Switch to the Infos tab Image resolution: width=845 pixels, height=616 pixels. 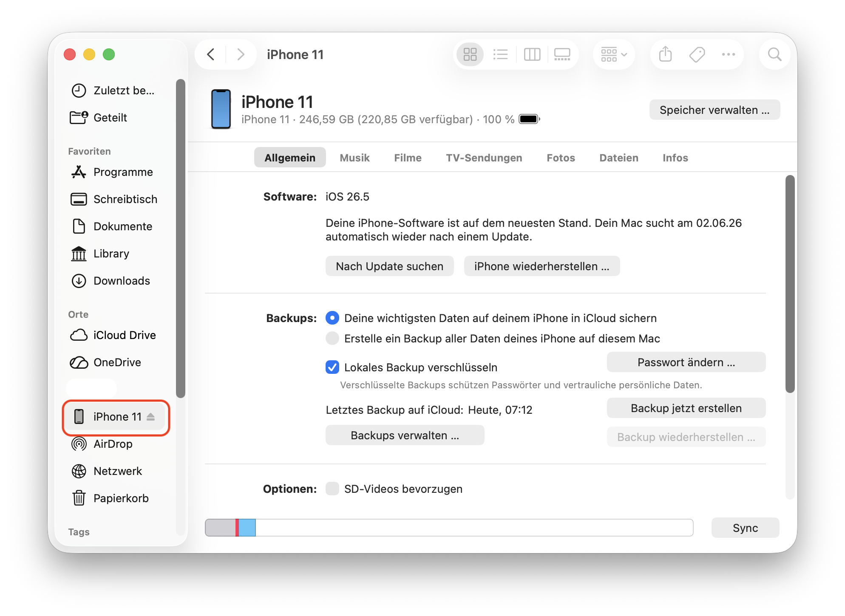pos(675,158)
